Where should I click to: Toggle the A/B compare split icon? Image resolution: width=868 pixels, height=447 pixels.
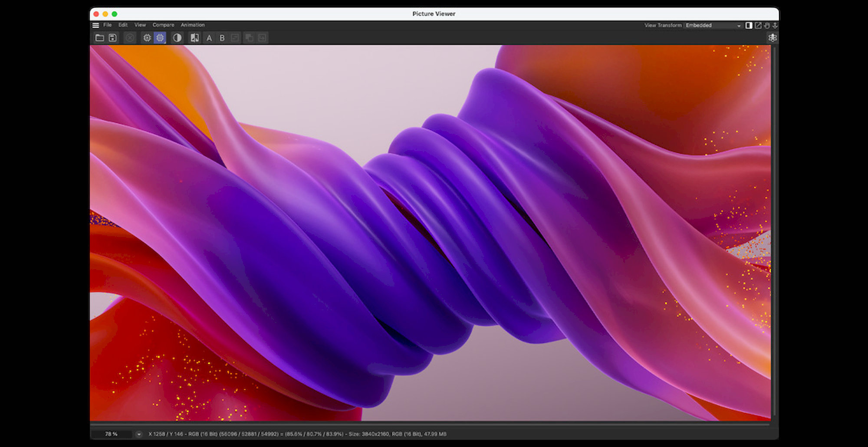click(195, 38)
